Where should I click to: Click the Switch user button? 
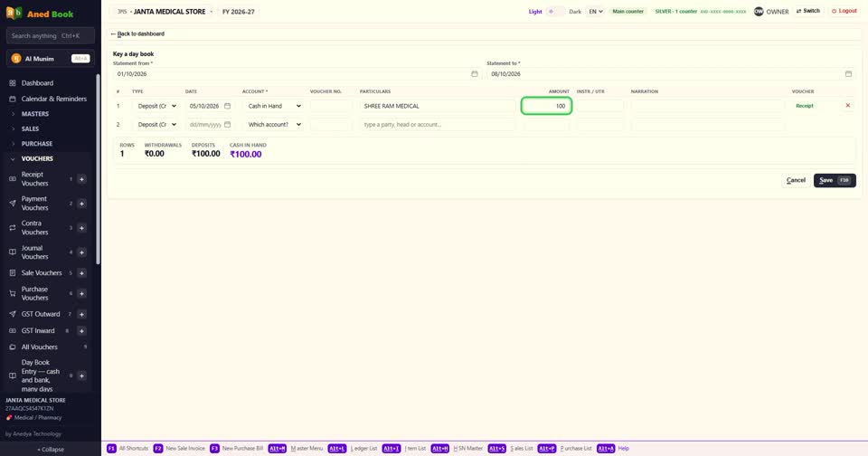pos(808,11)
